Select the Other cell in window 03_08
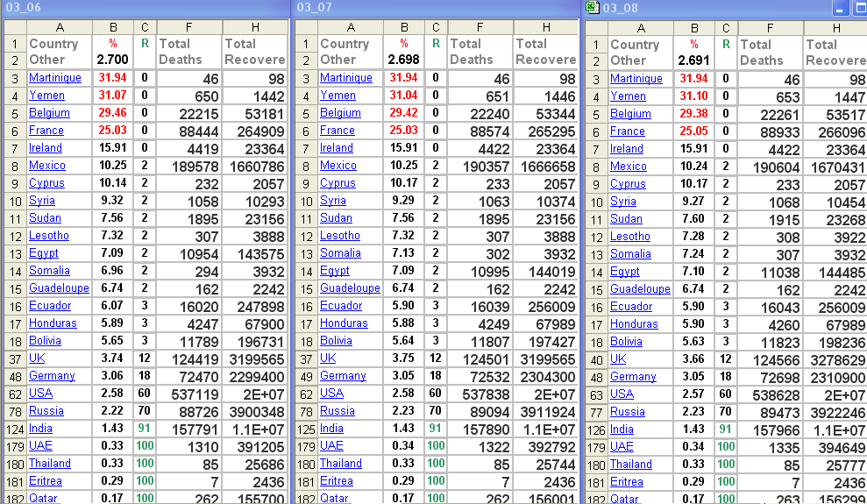 640,60
